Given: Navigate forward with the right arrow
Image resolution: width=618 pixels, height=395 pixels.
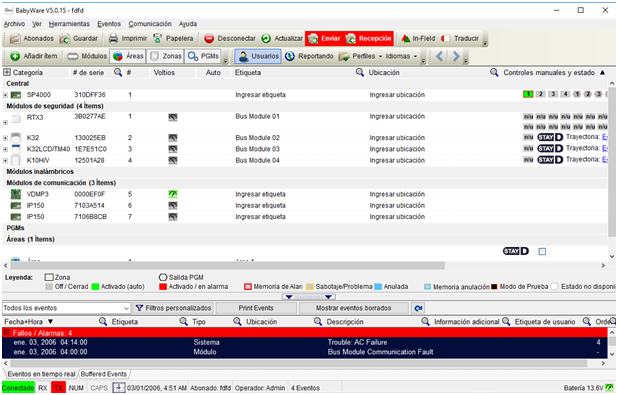Looking at the screenshot, I should (x=456, y=56).
